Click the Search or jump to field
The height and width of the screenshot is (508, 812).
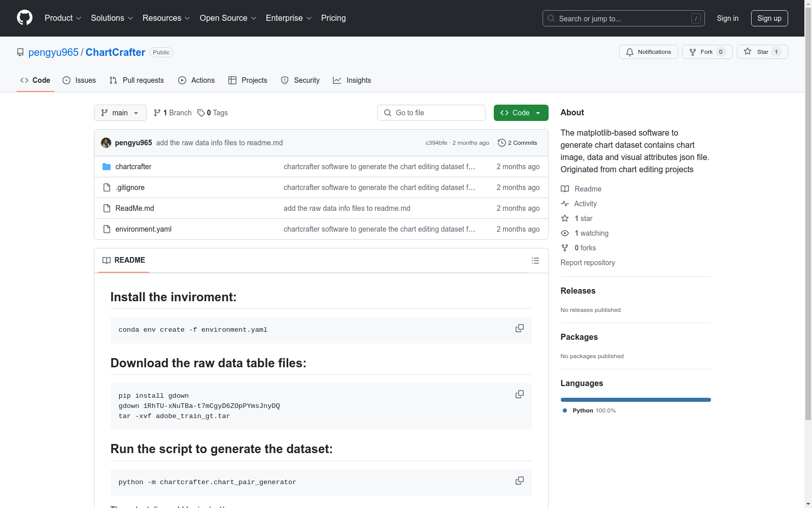[x=624, y=18]
